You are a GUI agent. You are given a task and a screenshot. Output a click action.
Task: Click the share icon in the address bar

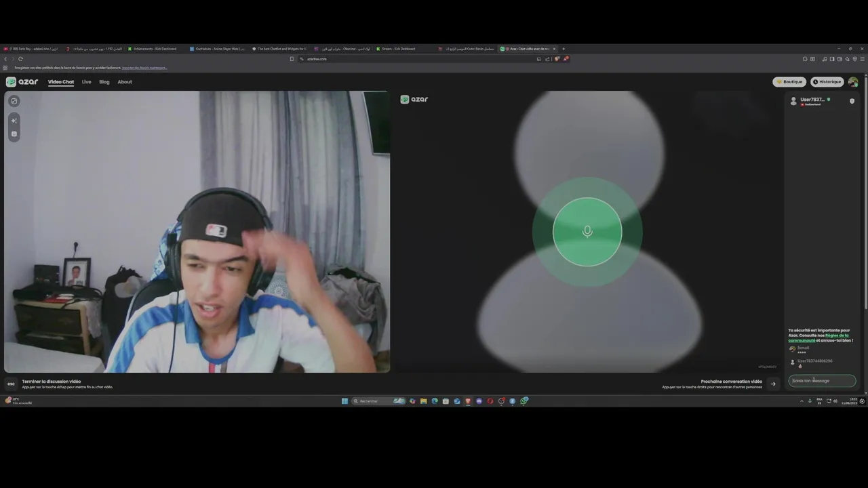547,59
